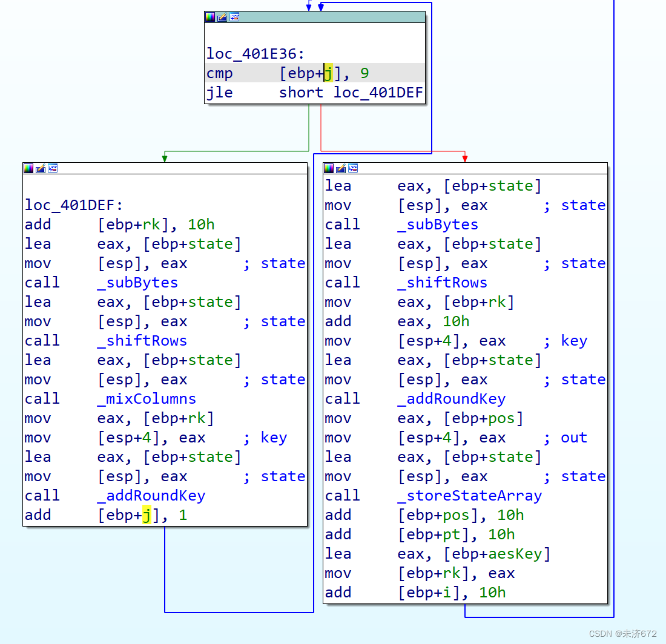This screenshot has height=644, width=666.
Task: Click the 'cmp [ebp+j], 9' instruction
Action: (x=315, y=73)
